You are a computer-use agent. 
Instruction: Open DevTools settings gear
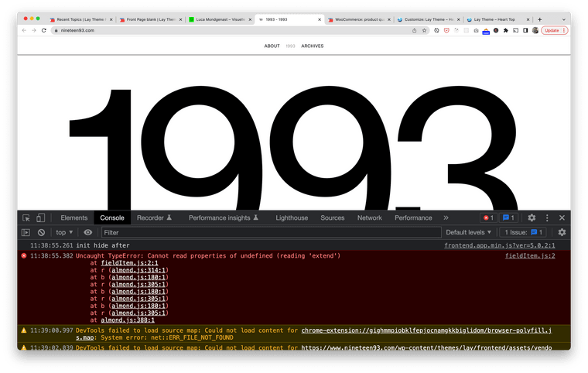click(x=532, y=218)
